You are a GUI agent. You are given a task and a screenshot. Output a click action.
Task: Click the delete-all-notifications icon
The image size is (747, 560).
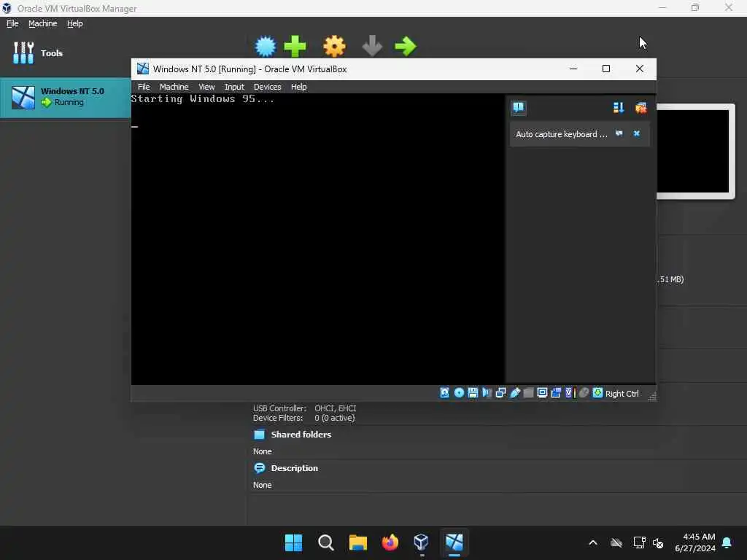coord(640,108)
